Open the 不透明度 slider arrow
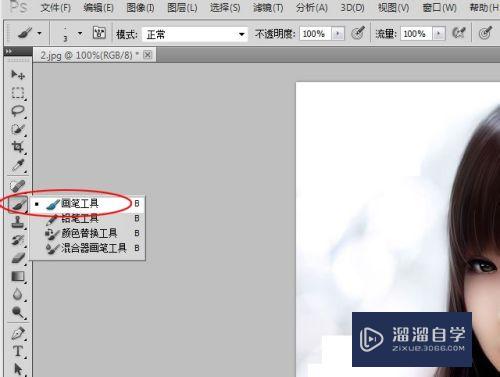 (x=338, y=34)
